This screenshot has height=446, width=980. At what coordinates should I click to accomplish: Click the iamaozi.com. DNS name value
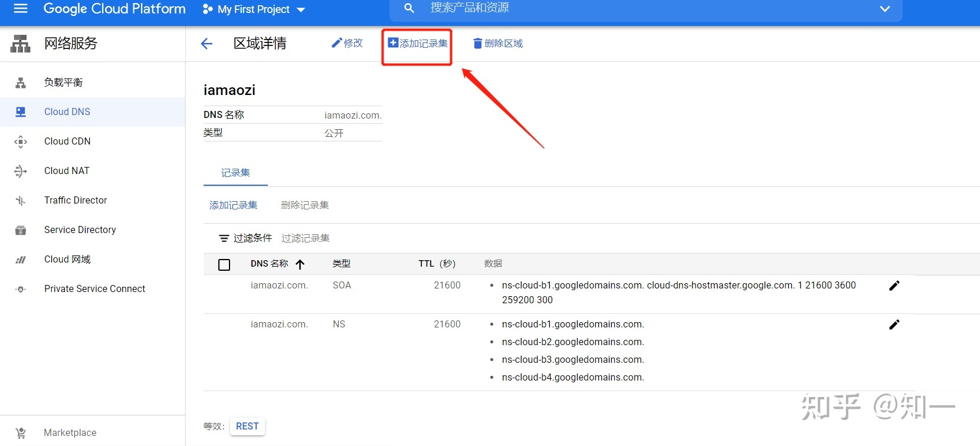[353, 115]
